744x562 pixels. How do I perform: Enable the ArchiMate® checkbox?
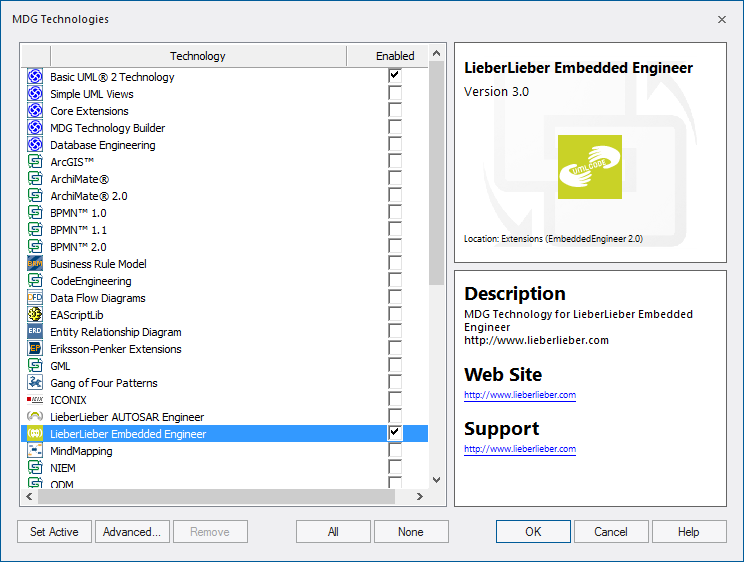point(395,178)
